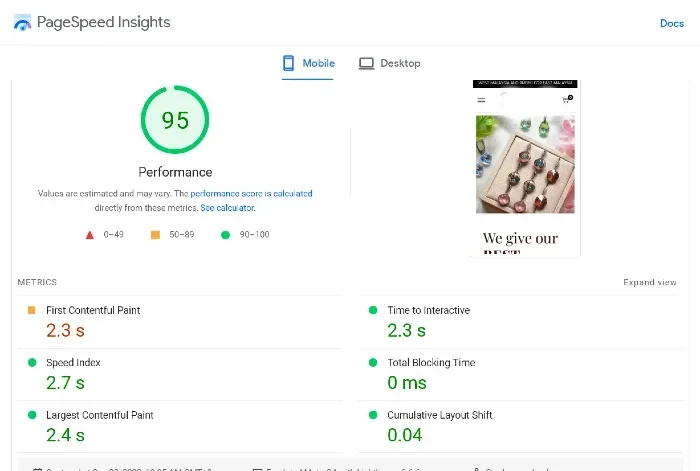The width and height of the screenshot is (700, 471).
Task: Open the See calculator link
Action: coord(228,208)
